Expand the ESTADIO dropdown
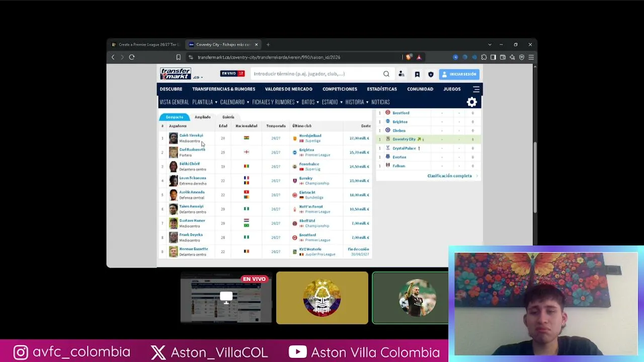The width and height of the screenshot is (644, 362). (x=332, y=102)
